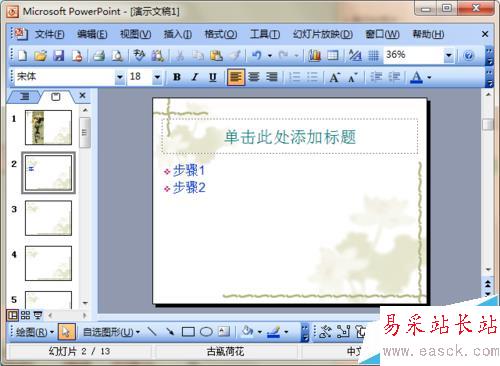Increase font size with large A

334,77
